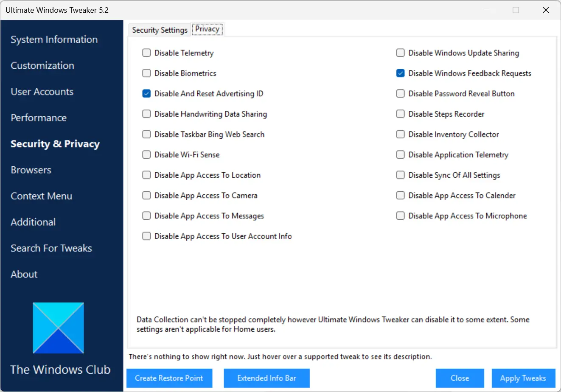Enable Disable App Access To Messages
The image size is (561, 392).
tap(146, 216)
